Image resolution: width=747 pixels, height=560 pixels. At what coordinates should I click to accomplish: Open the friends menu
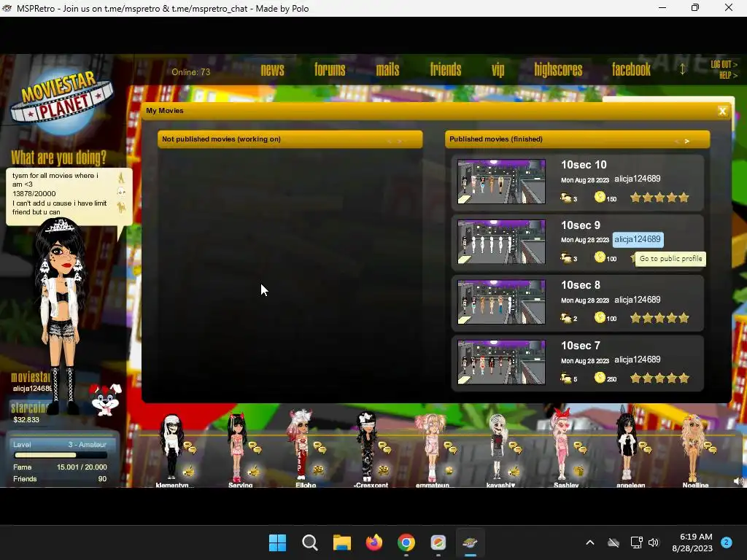[446, 70]
